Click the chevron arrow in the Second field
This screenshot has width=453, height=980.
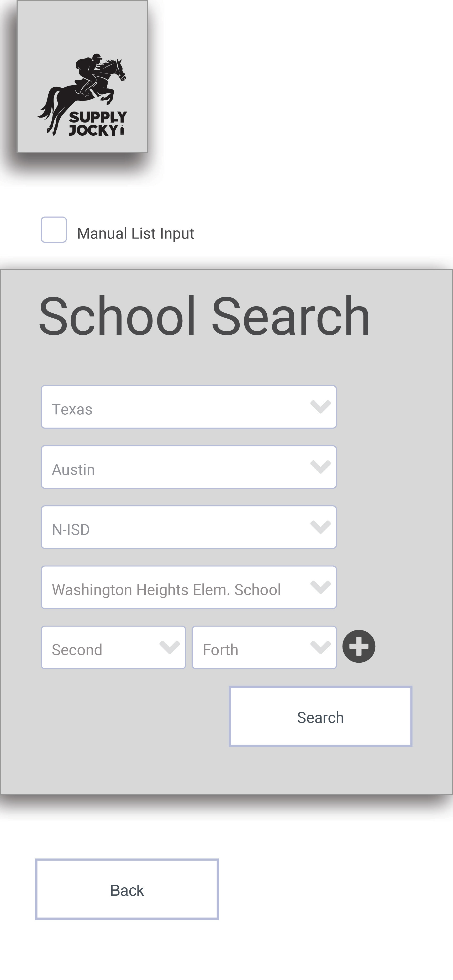pos(170,647)
